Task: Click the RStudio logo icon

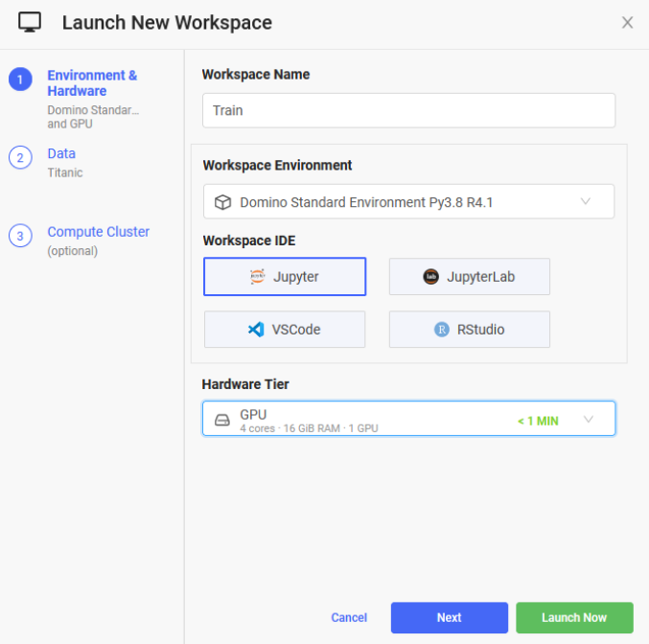Action: 442,330
